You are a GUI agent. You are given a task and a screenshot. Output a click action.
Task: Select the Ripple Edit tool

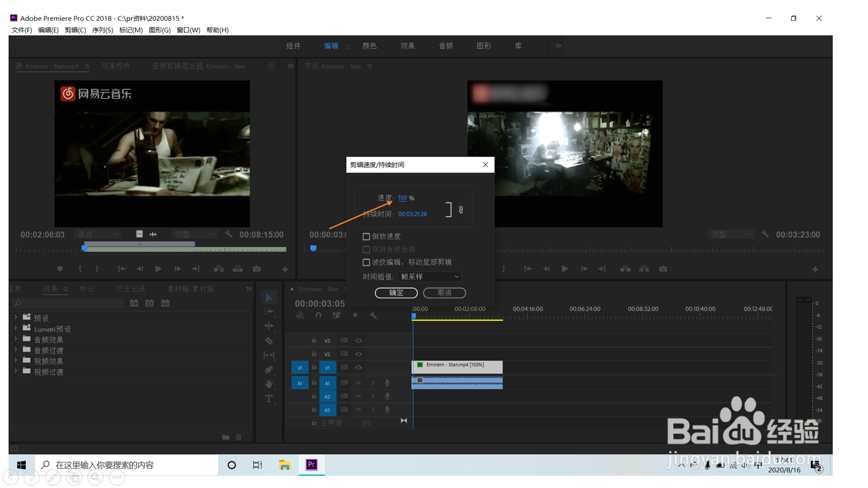point(269,326)
